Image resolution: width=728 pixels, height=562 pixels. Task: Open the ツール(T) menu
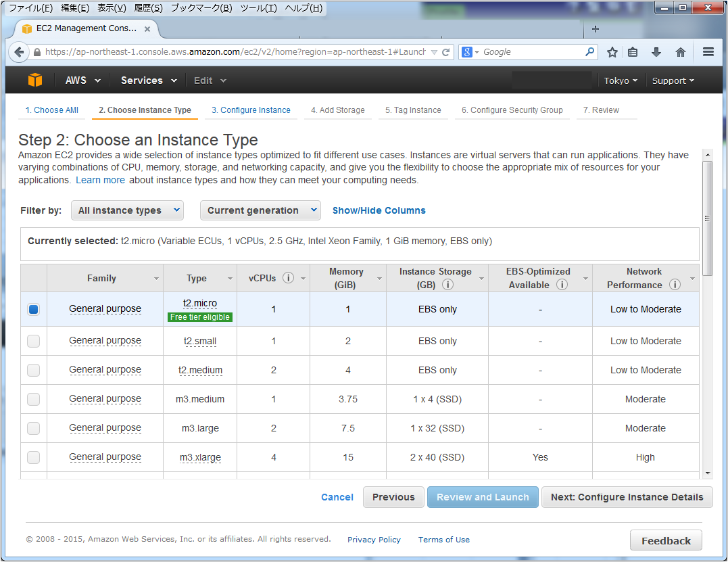pos(258,8)
